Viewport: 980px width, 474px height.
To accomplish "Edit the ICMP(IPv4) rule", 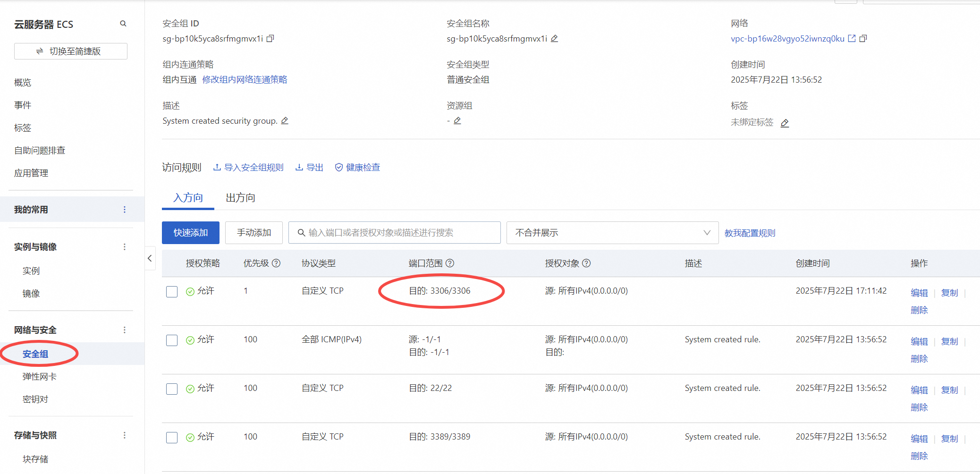I will 919,342.
